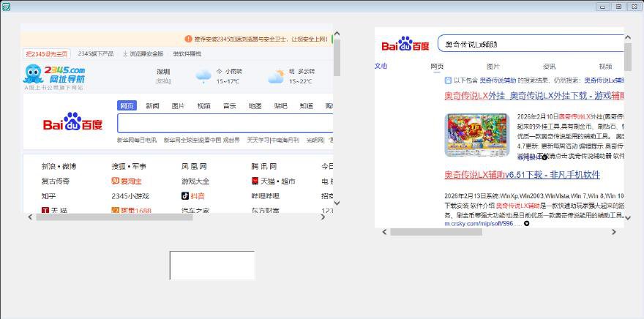Click the partly cloudy weather icon
The width and height of the screenshot is (644, 319).
point(276,76)
